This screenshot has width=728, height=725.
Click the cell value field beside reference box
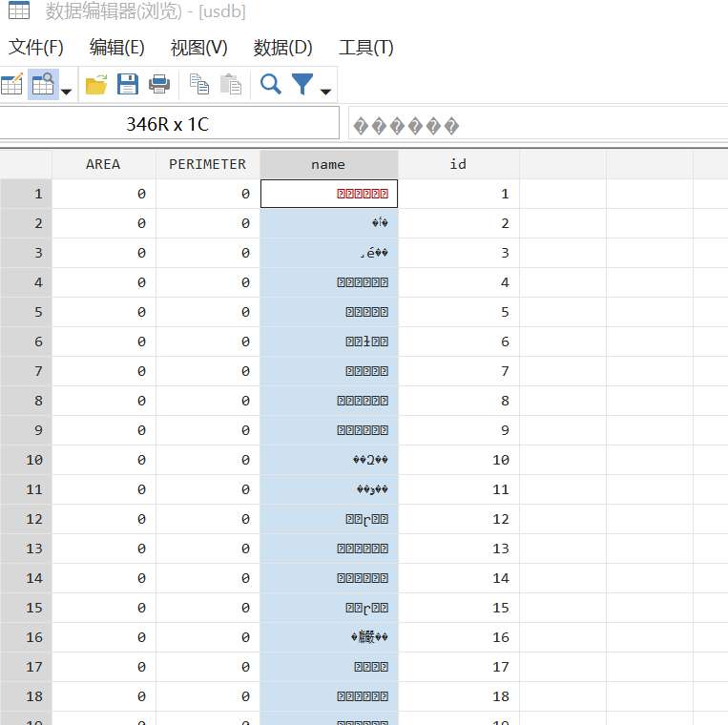click(538, 123)
